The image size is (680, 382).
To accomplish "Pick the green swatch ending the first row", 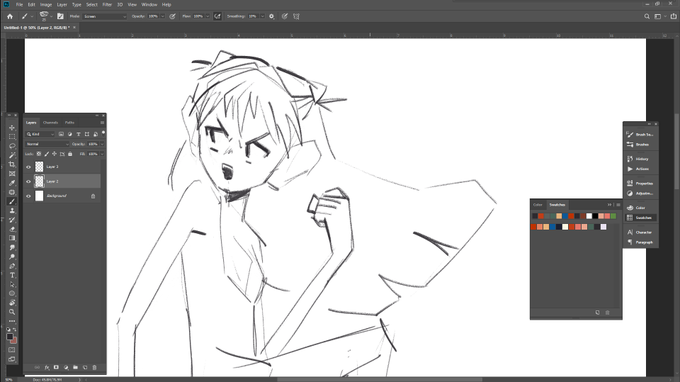I will tap(613, 216).
